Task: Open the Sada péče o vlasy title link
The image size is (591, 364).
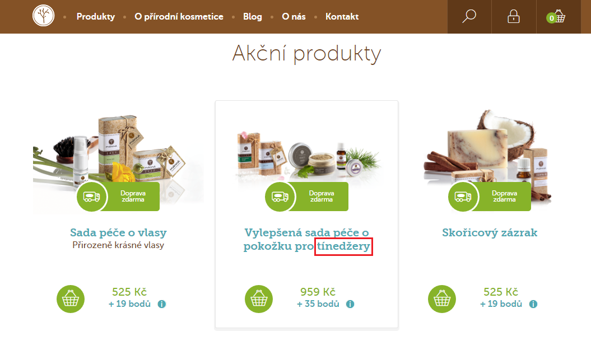Action: (x=118, y=232)
